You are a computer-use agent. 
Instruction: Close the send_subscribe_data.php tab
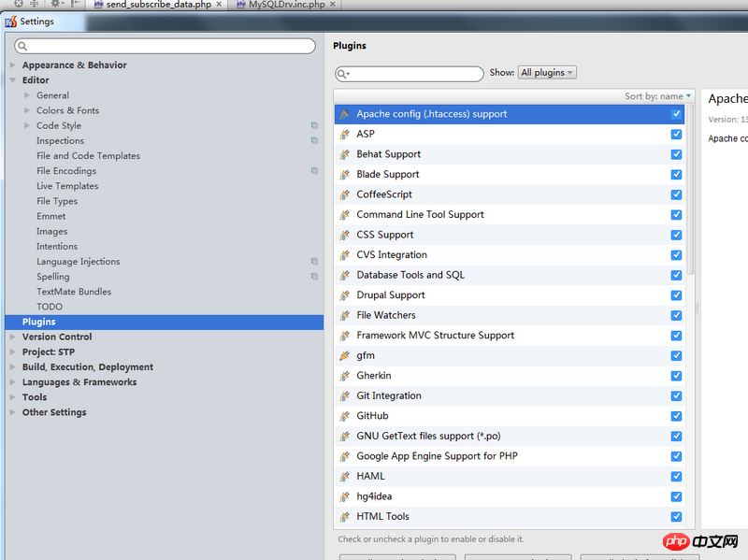click(x=219, y=5)
